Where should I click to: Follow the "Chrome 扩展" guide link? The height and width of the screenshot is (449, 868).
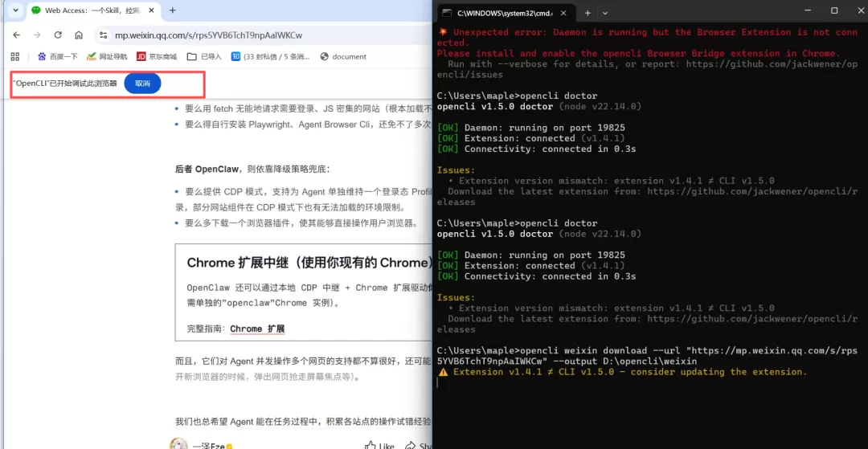tap(257, 329)
